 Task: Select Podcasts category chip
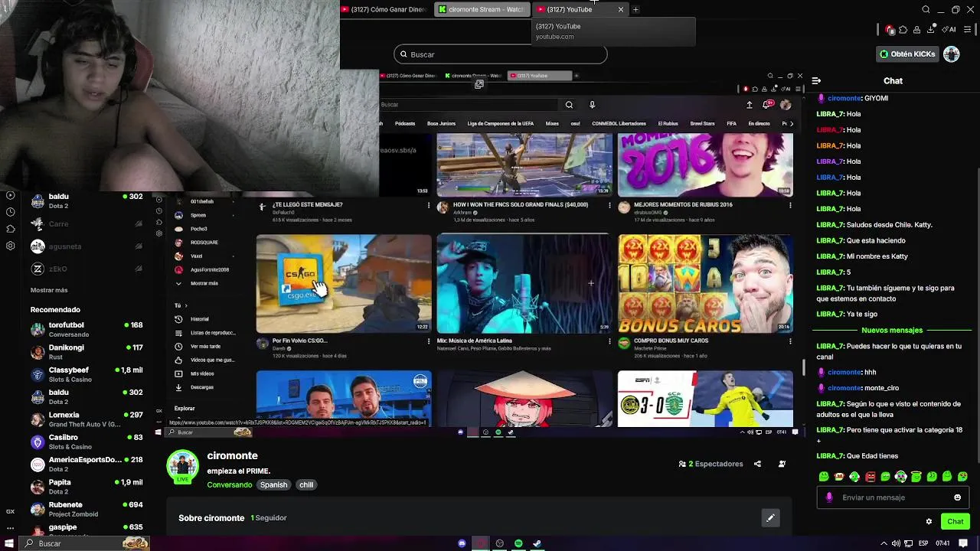click(405, 123)
